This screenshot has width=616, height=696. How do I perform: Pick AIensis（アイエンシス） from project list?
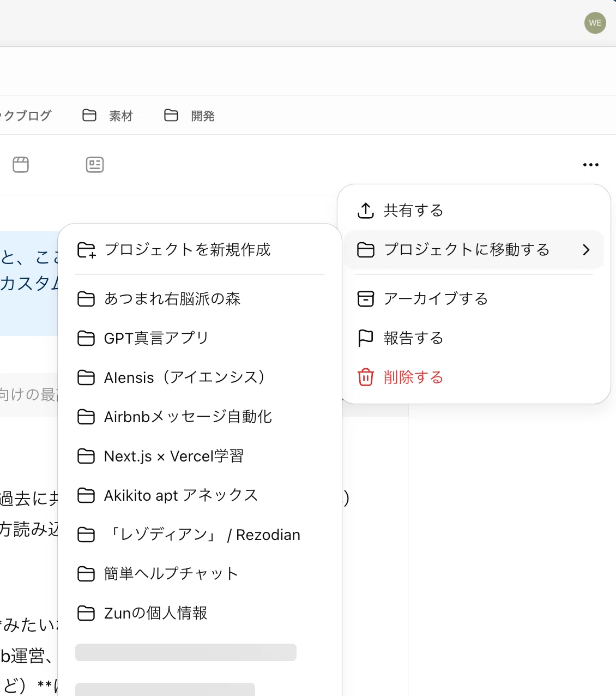click(x=200, y=377)
